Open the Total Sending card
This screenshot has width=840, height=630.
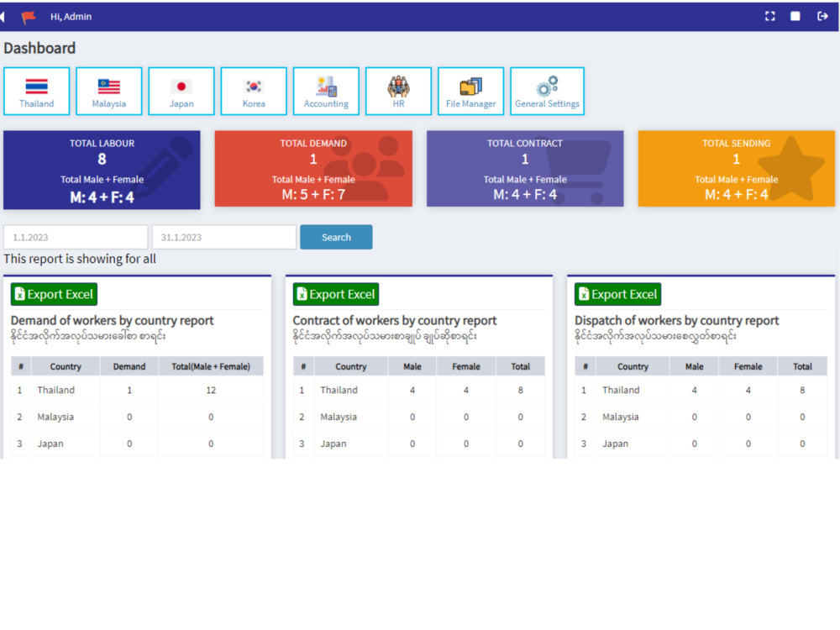737,169
